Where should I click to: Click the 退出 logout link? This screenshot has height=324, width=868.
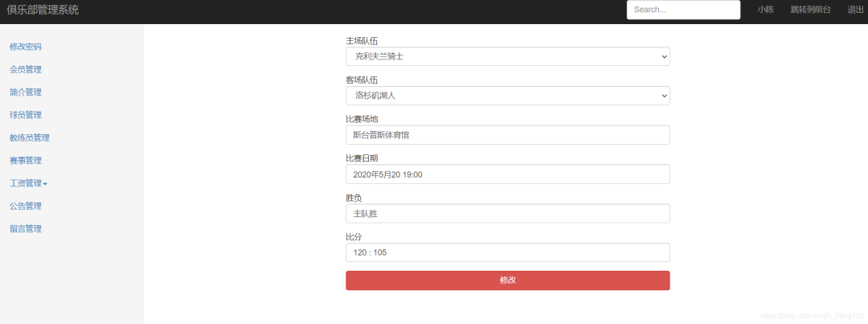point(855,10)
